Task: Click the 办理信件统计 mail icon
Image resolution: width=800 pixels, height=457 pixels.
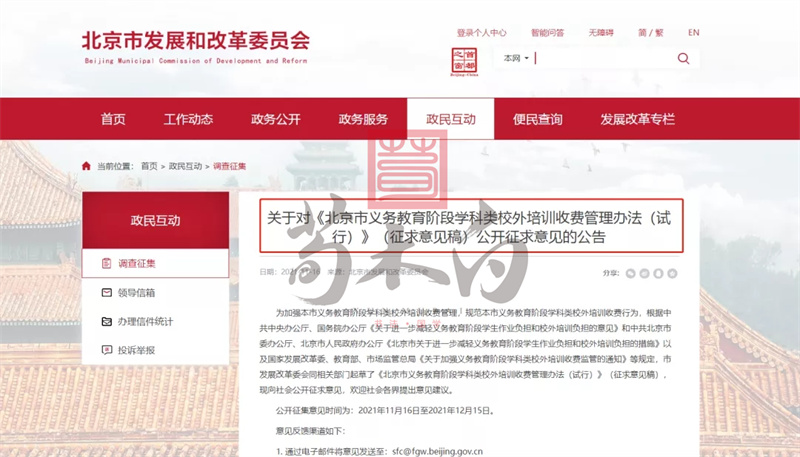Action: pyautogui.click(x=107, y=321)
